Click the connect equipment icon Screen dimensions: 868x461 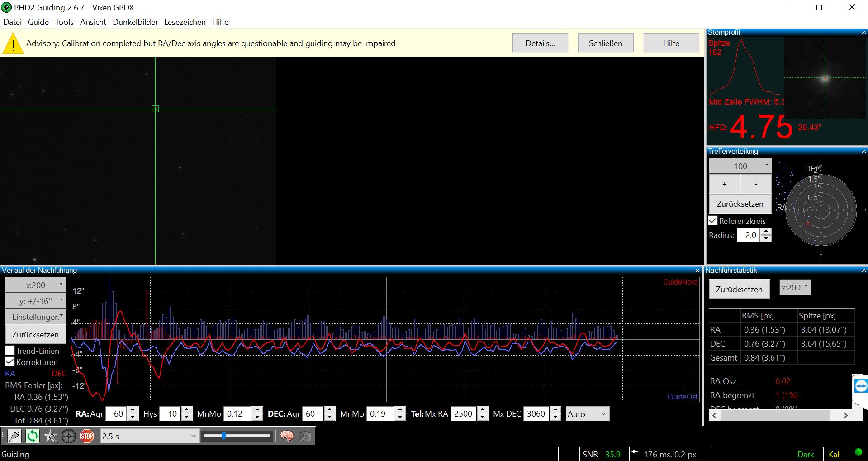pyautogui.click(x=14, y=436)
